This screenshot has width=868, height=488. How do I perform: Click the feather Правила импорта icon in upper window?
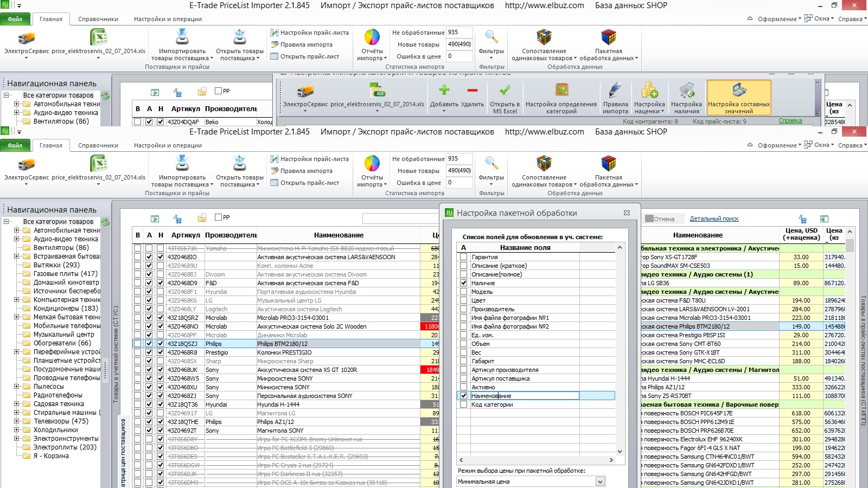click(x=615, y=90)
